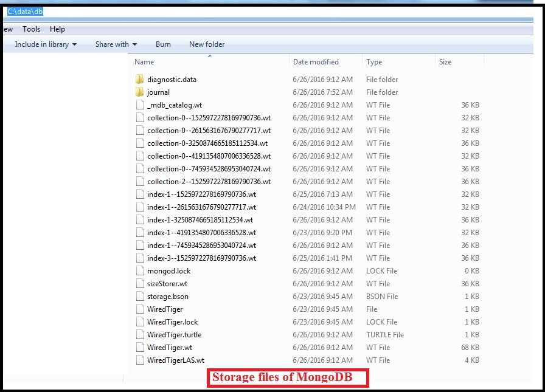Image resolution: width=545 pixels, height=392 pixels.
Task: Select file icon of index-1-3250874665185112534.wt
Action: [x=140, y=220]
